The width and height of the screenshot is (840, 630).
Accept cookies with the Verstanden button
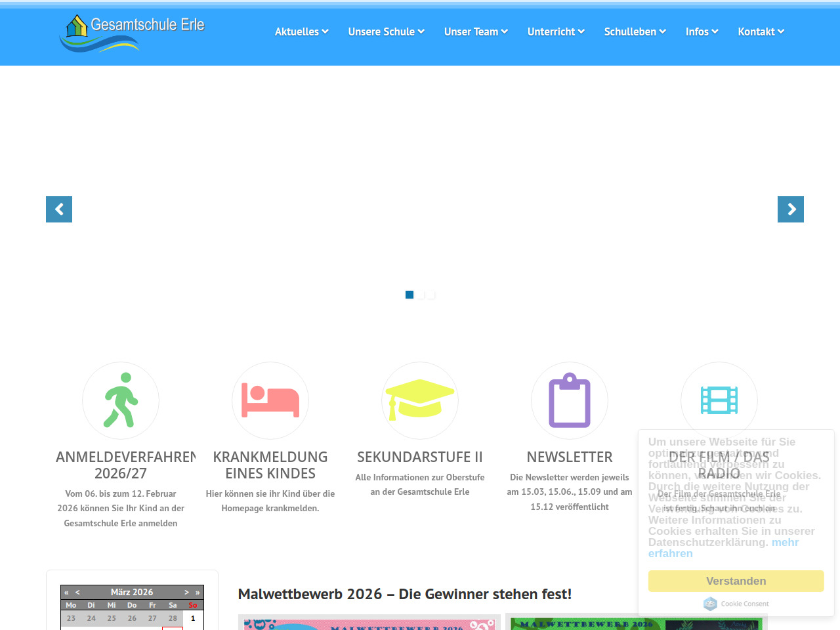coord(736,581)
